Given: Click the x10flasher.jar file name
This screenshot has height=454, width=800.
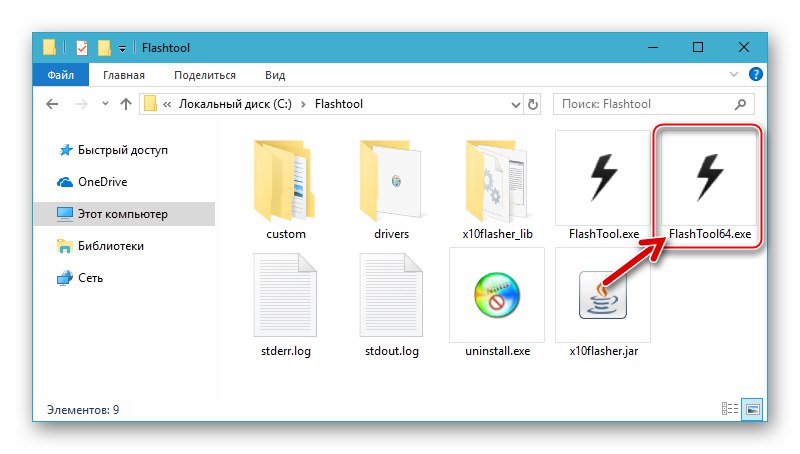Looking at the screenshot, I should 604,351.
